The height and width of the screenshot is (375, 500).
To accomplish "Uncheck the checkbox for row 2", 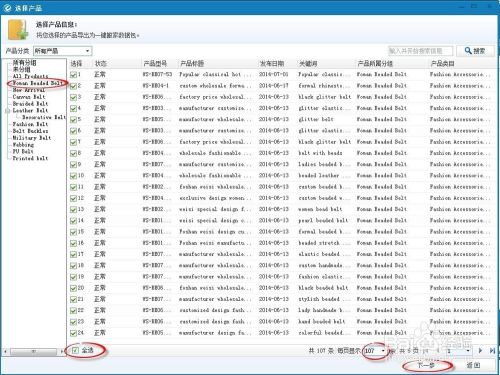I will 73,86.
